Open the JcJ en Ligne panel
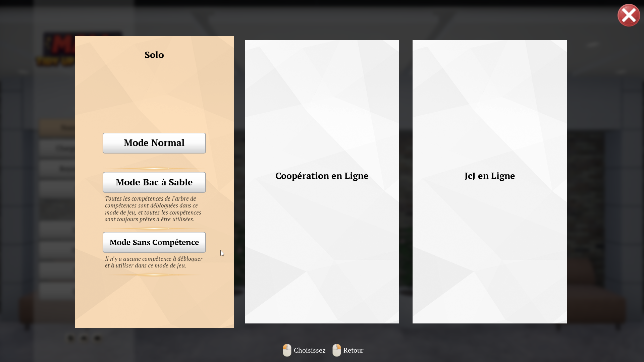The height and width of the screenshot is (362, 644). [490, 182]
